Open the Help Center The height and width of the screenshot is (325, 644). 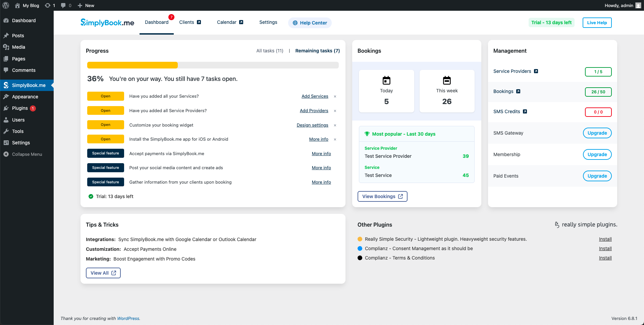click(310, 23)
